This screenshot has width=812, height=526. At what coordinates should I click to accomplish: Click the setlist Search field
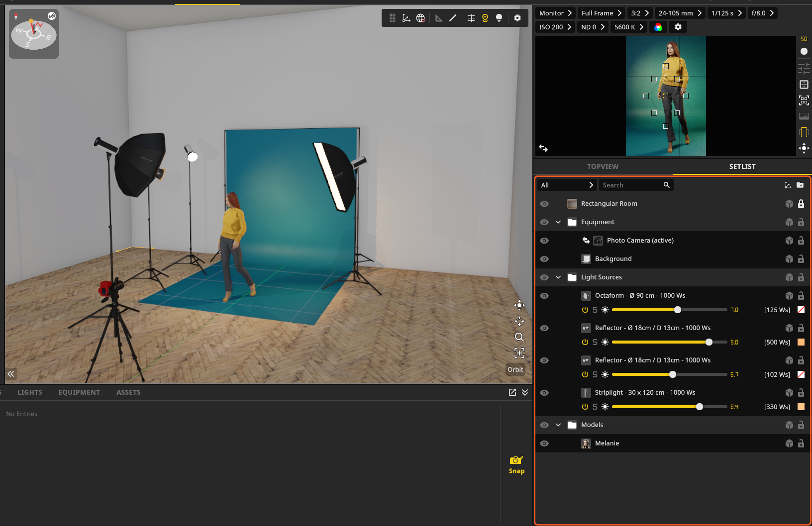[636, 185]
